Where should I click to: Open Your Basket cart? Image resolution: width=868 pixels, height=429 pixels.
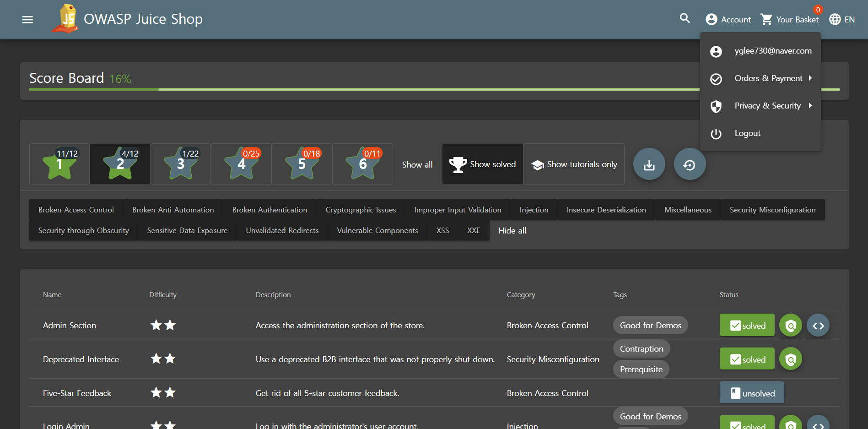click(x=789, y=19)
